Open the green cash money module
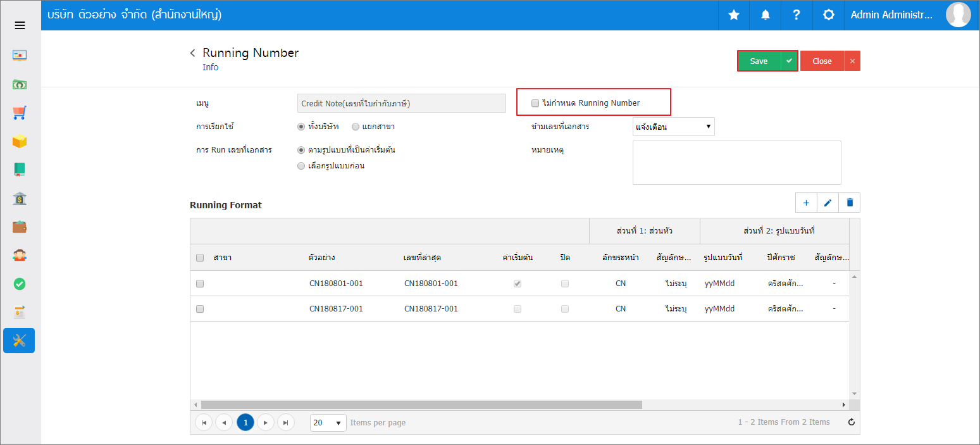Image resolution: width=980 pixels, height=445 pixels. (x=20, y=84)
